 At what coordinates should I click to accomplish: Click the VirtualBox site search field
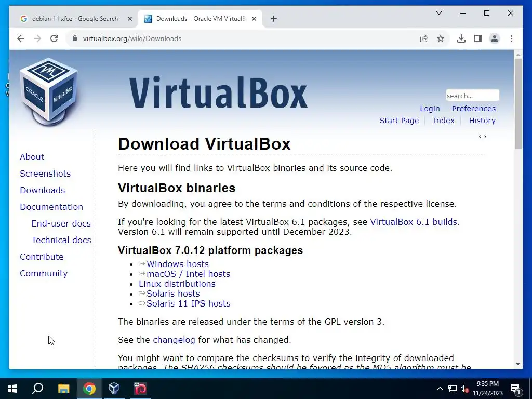(473, 96)
